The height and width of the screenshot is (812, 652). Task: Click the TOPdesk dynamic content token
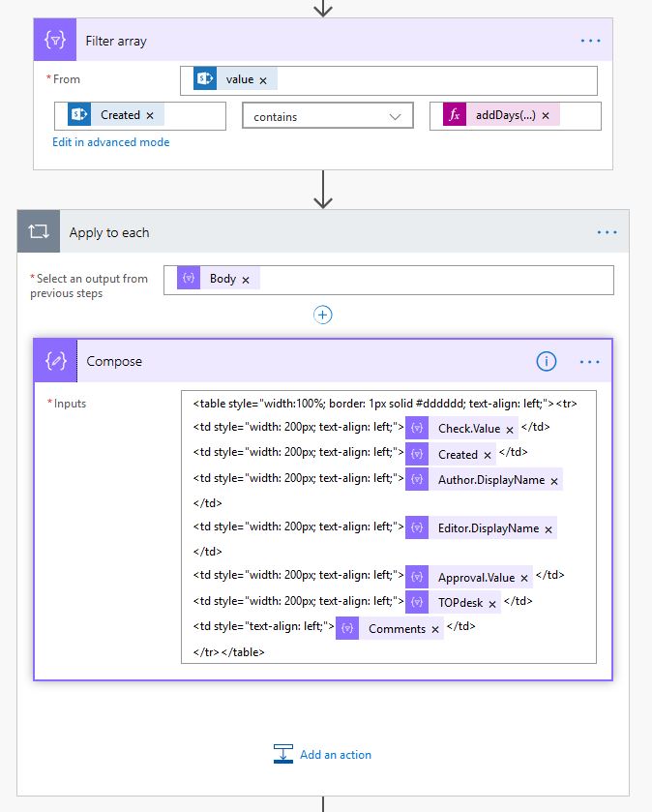pos(459,603)
